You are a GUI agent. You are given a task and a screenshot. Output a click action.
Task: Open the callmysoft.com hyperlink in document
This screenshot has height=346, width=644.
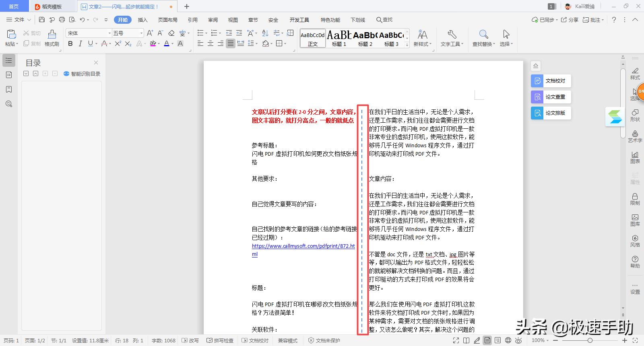[x=303, y=250]
